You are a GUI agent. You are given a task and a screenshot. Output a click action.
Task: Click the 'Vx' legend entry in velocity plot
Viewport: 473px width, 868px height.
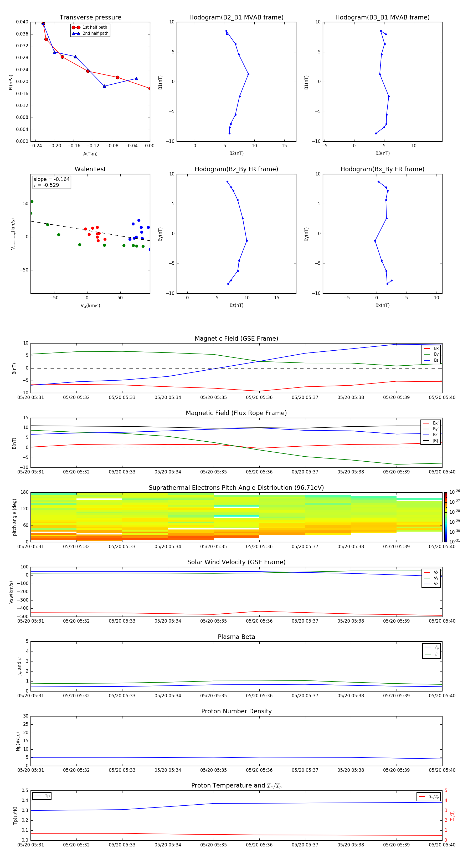click(431, 572)
